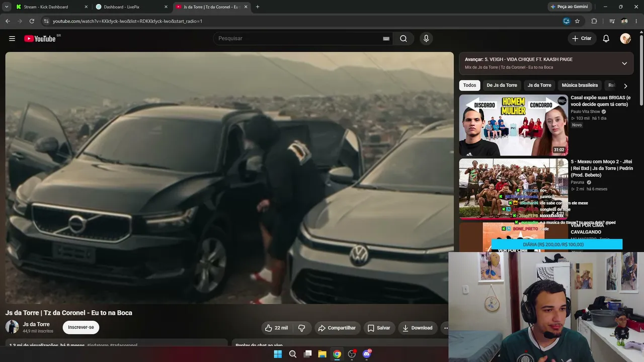Image resolution: width=644 pixels, height=362 pixels.
Task: Show more filter chips with the arrow
Action: point(625,86)
